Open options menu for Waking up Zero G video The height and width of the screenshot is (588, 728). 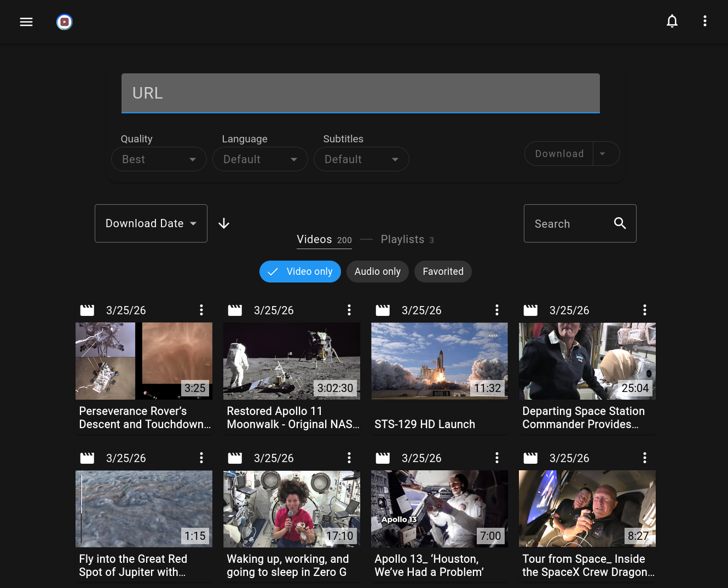point(349,458)
